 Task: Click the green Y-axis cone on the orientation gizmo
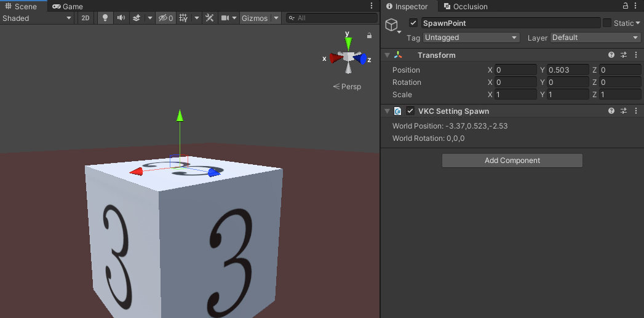coord(348,43)
